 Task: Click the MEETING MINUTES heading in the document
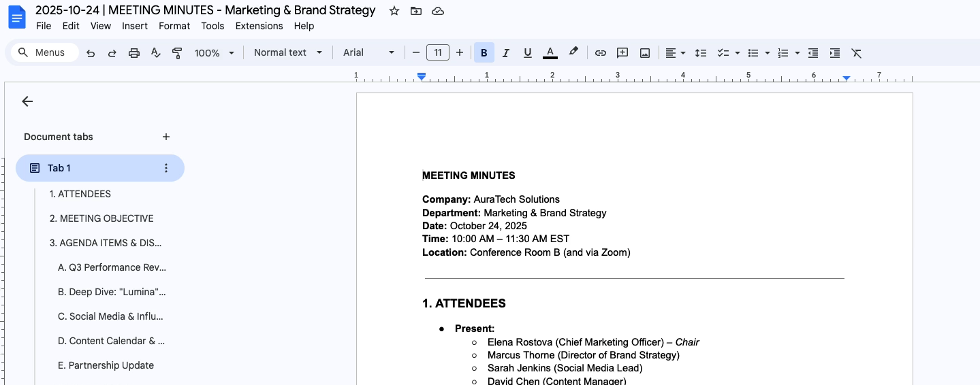469,175
